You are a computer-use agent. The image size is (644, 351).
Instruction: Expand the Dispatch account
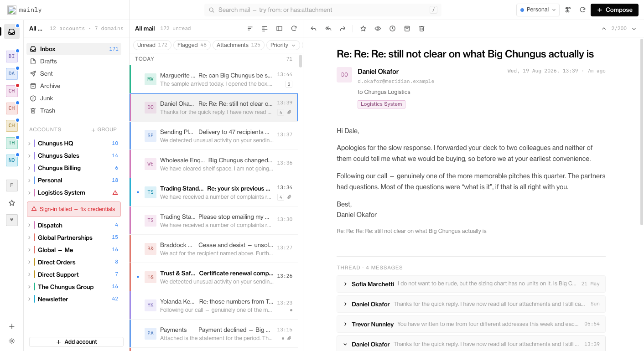[x=30, y=225]
